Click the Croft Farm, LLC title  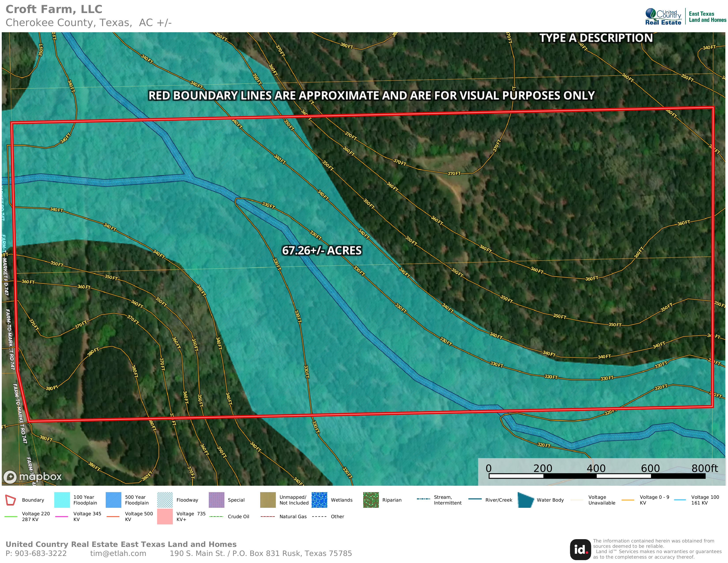(54, 9)
